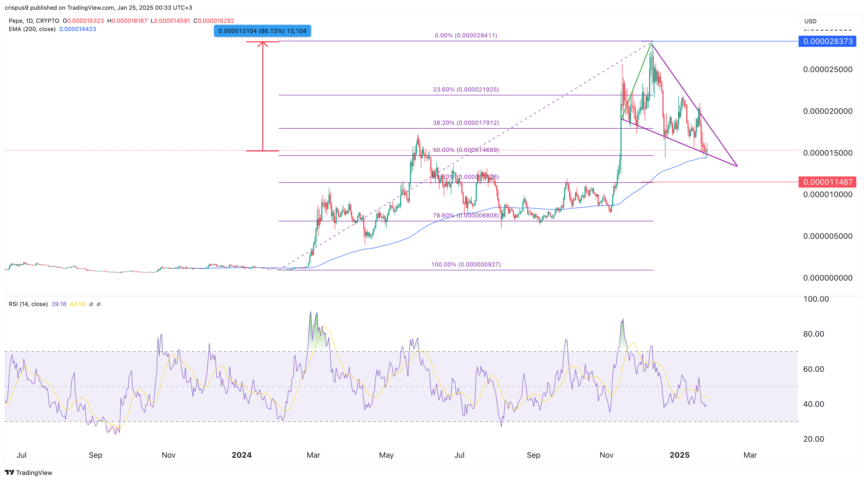Select the EMA (200, close) indicator label
Image resolution: width=868 pixels, height=481 pixels.
(x=32, y=29)
